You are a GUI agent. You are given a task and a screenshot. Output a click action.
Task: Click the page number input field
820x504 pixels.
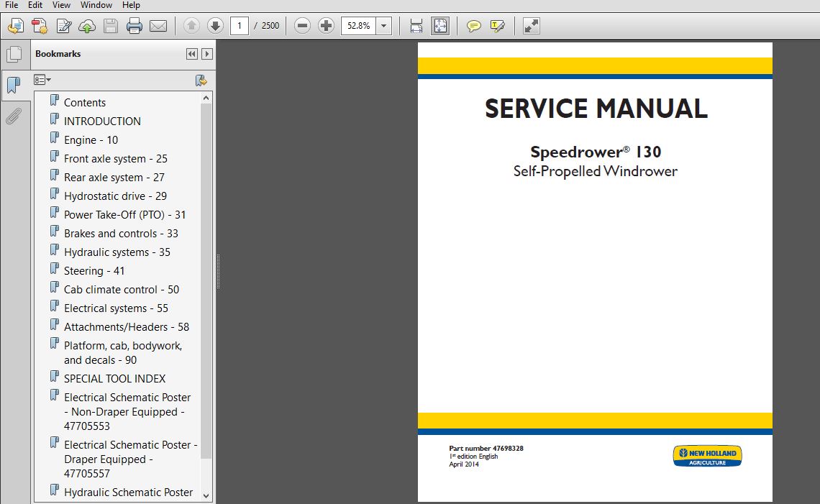coord(240,27)
